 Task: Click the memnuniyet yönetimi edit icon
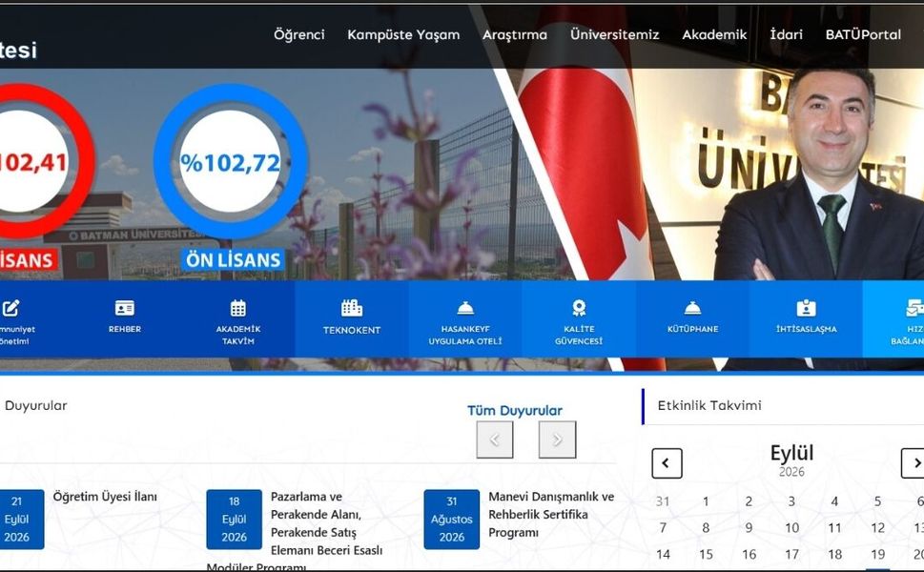click(11, 308)
